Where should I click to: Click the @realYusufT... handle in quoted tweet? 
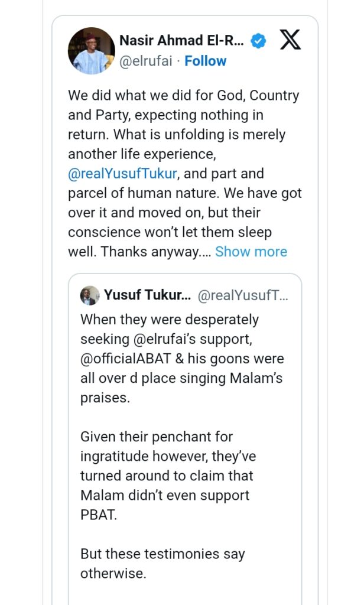click(242, 295)
